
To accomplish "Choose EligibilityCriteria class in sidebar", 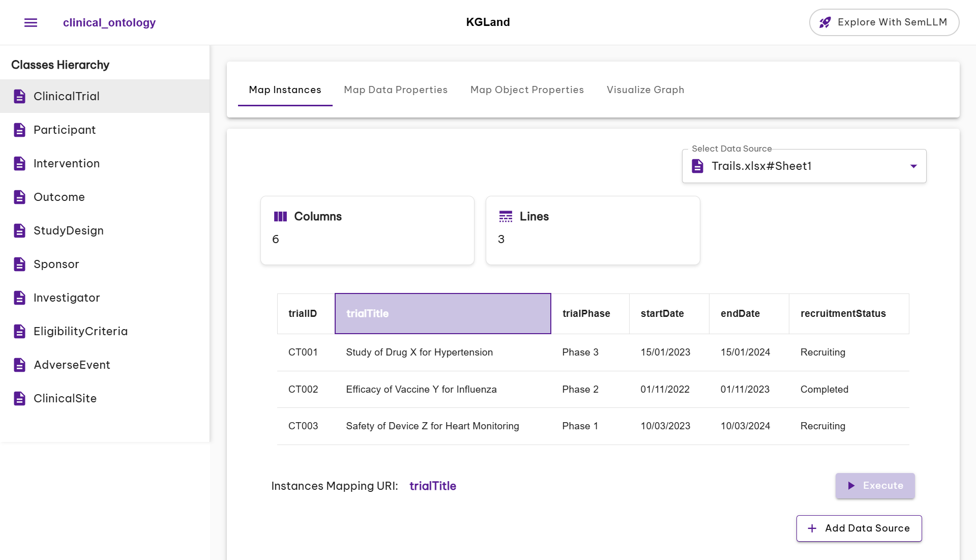I will coord(80,332).
